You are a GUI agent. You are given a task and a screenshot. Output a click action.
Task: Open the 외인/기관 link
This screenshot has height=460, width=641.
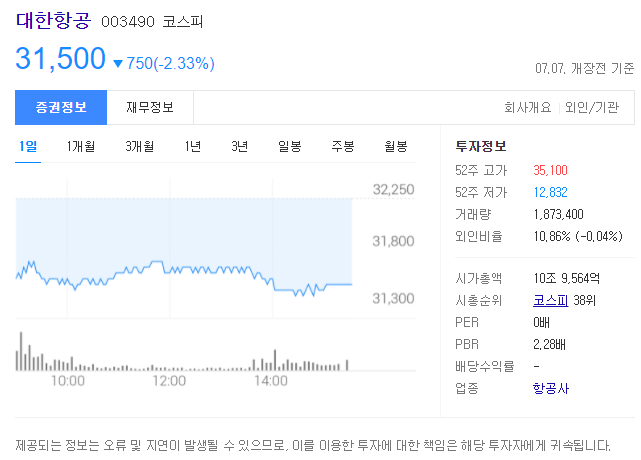click(592, 108)
